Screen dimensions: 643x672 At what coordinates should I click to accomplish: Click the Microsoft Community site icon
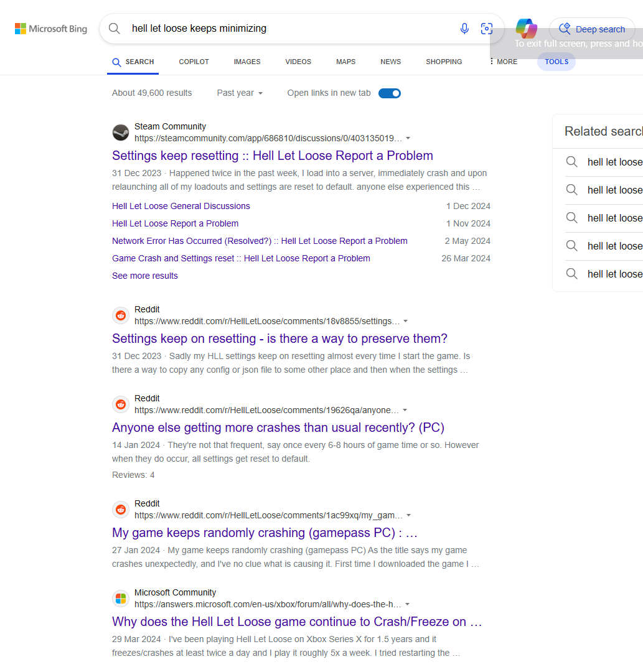121,599
